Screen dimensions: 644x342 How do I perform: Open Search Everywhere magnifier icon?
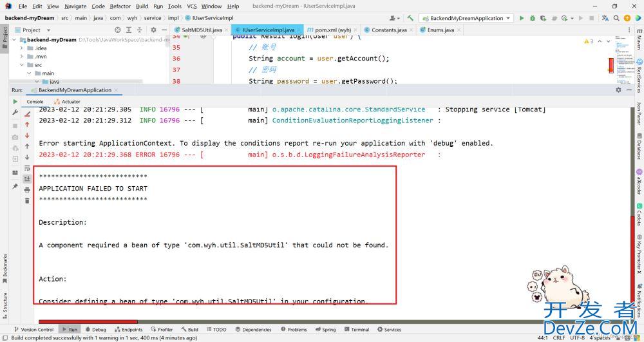tap(616, 18)
